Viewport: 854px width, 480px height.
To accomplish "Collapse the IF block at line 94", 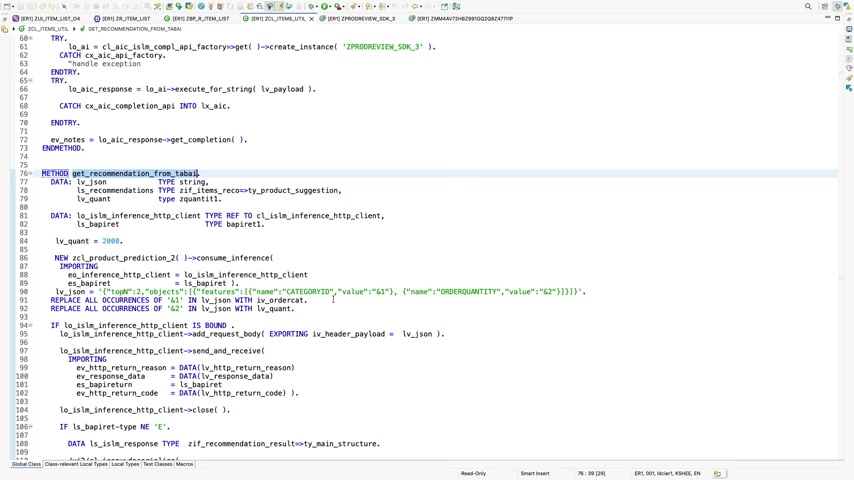I will point(30,325).
